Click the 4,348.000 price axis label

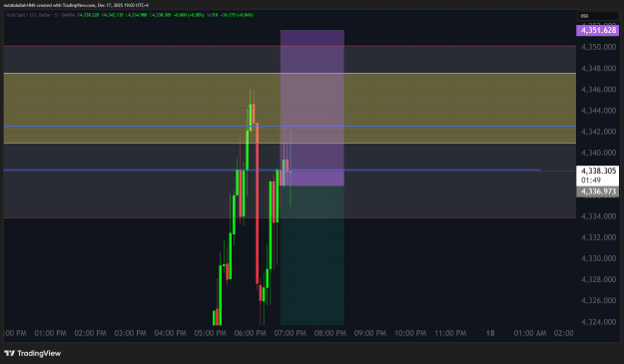click(598, 69)
